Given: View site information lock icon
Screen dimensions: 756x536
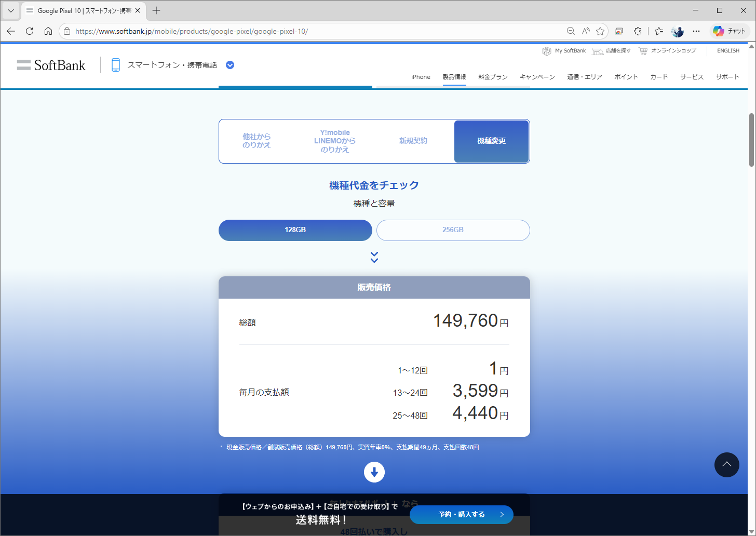Looking at the screenshot, I should click(x=67, y=31).
